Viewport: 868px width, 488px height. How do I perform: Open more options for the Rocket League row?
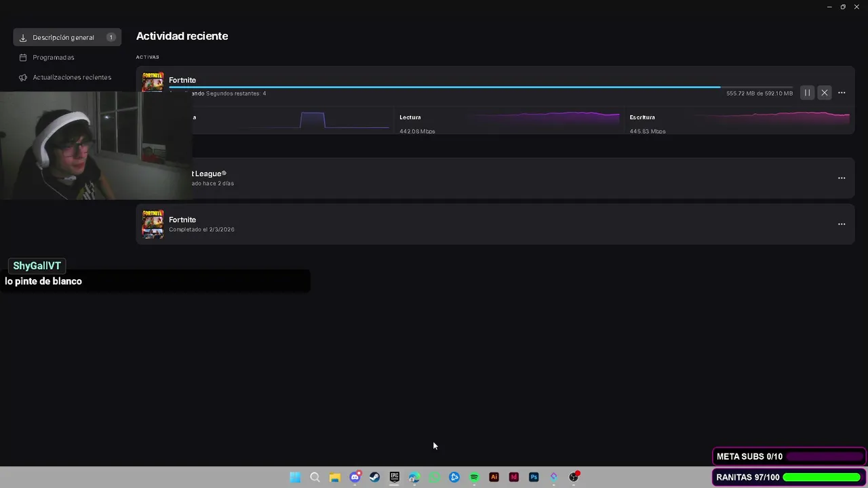click(842, 178)
